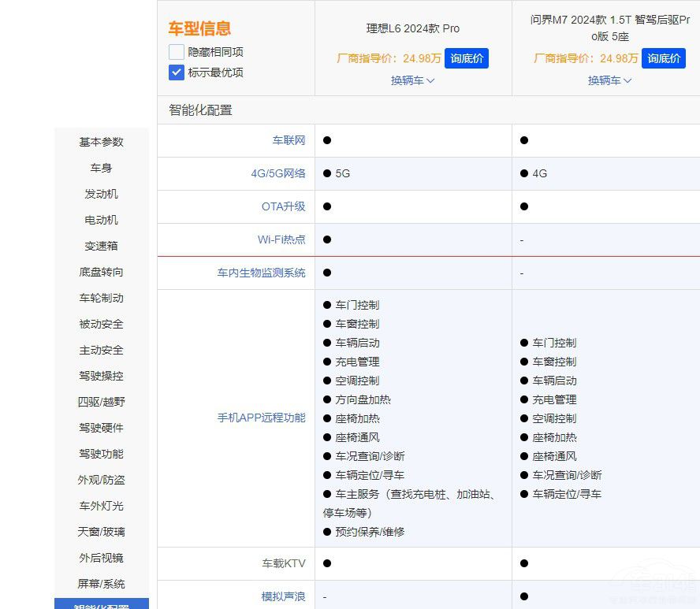Jump to the 基本参数 section
Image resolution: width=700 pixels, height=609 pixels.
pyautogui.click(x=100, y=142)
